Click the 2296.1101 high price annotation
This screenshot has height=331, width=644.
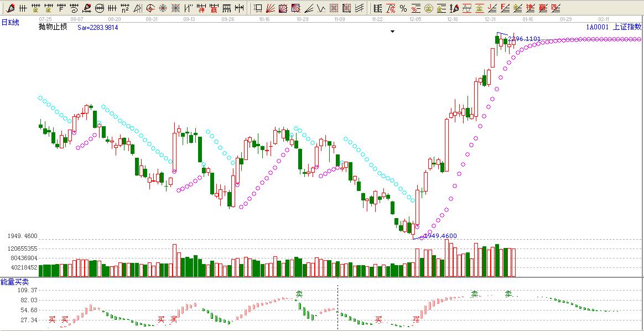pos(524,39)
